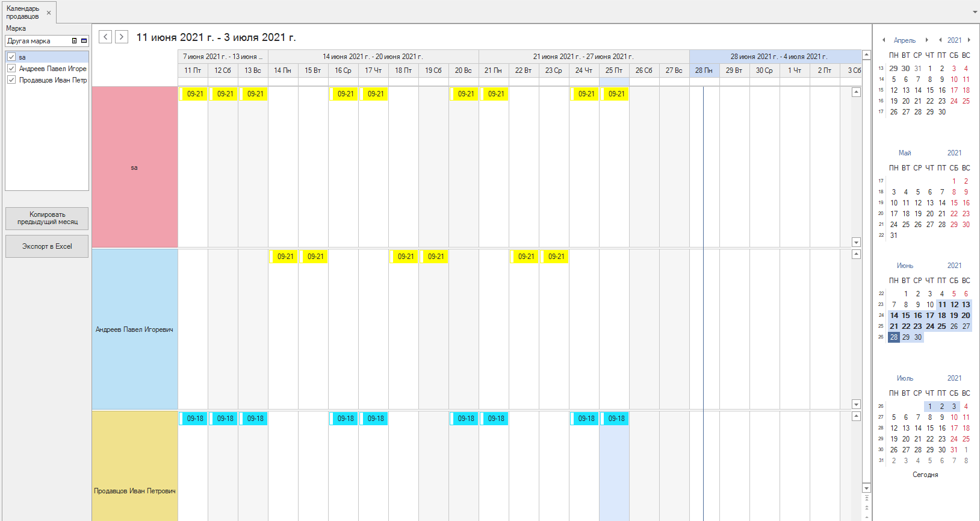Open the tab list dropdown arrow at top right
This screenshot has width=980, height=521.
(975, 12)
